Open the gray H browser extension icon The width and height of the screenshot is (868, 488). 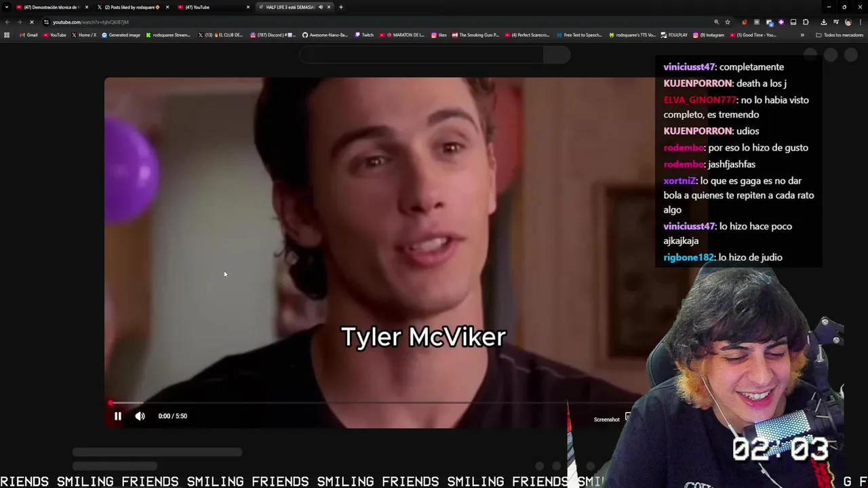(757, 22)
